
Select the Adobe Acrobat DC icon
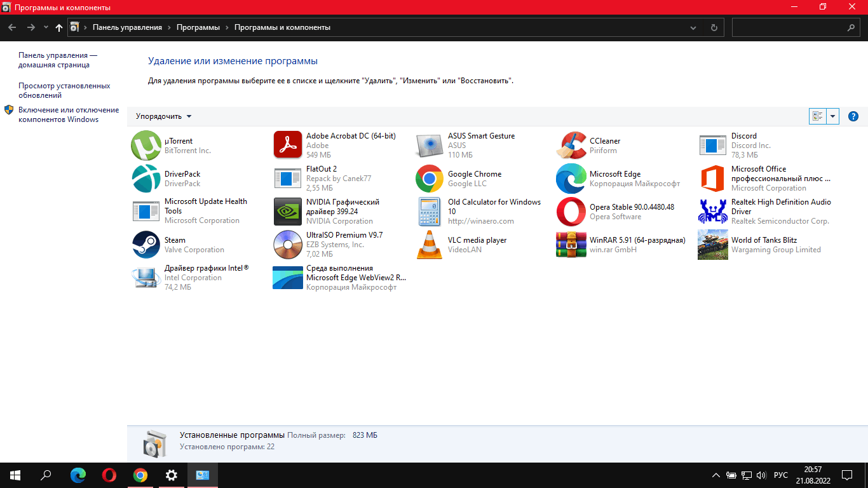288,146
